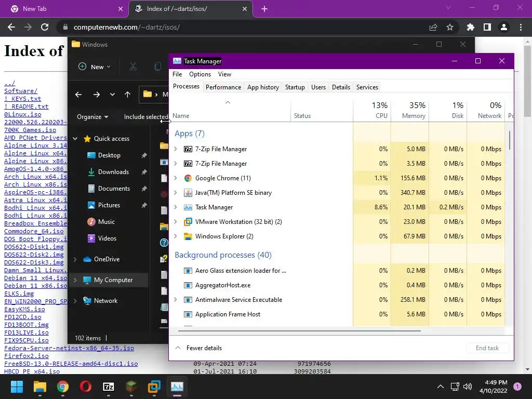Open 7-Zip from the taskbar
The image size is (532, 399).
tap(108, 387)
